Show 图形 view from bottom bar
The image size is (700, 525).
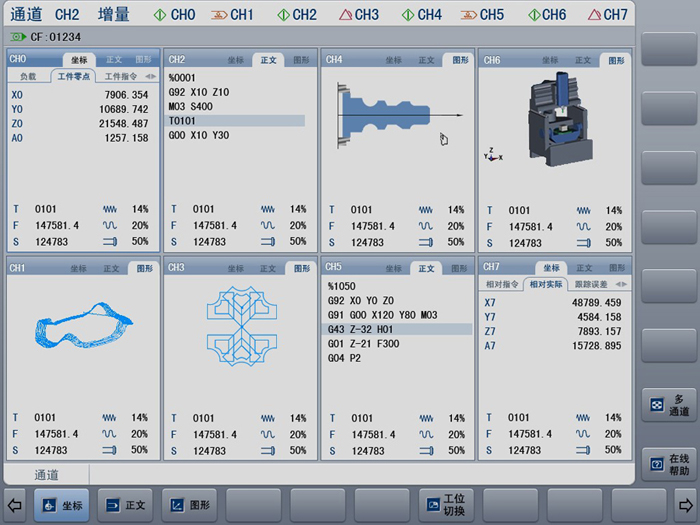point(191,505)
